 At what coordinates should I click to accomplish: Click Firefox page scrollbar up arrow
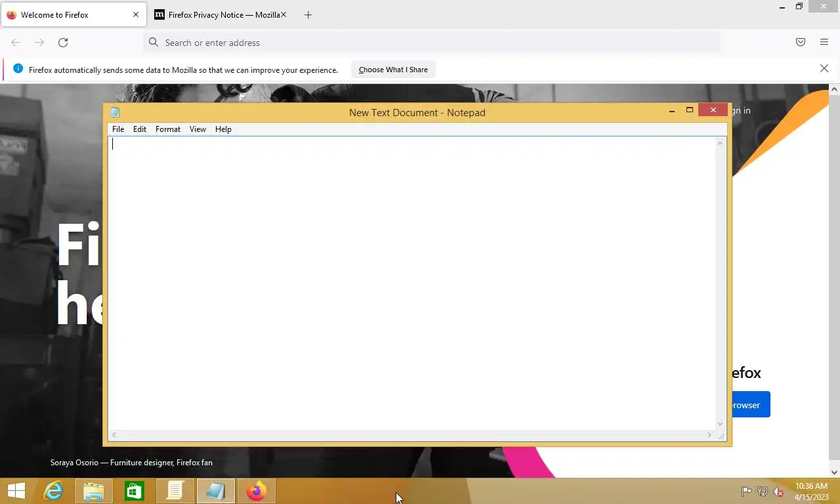(834, 89)
